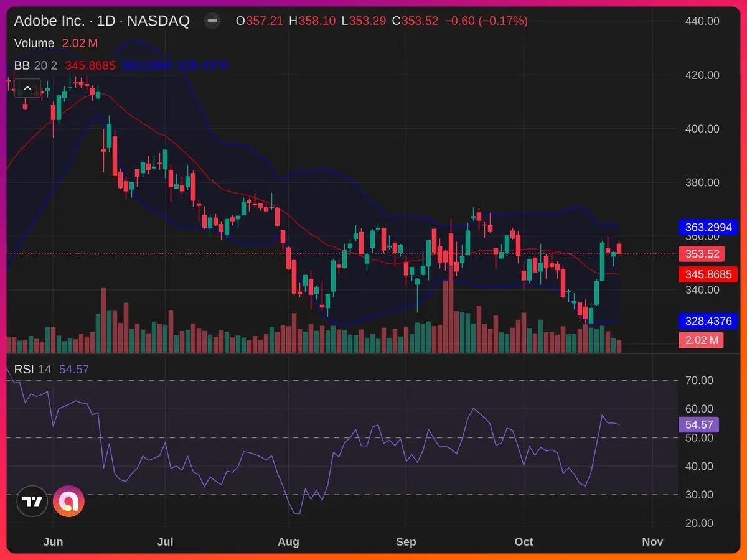The width and height of the screenshot is (747, 560).
Task: Click the BB lower value 328.4376 in legend
Action: pos(202,65)
